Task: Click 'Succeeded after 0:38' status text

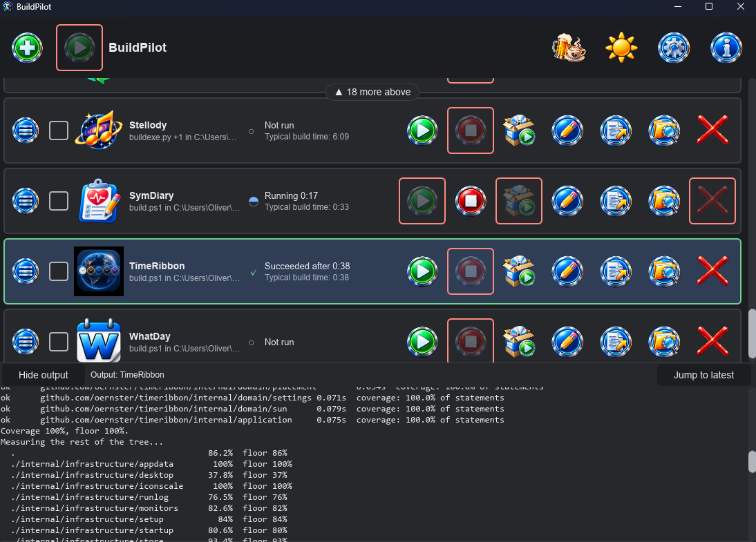Action: (x=307, y=266)
